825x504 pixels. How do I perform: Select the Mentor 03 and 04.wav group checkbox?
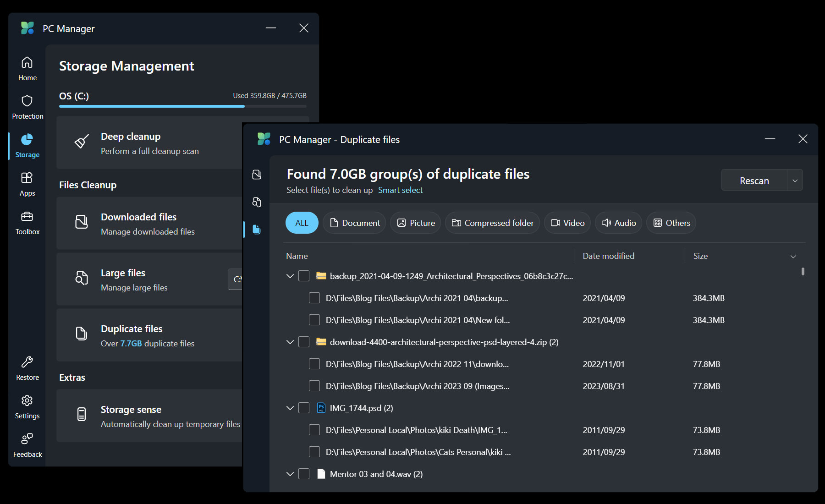pyautogui.click(x=304, y=474)
